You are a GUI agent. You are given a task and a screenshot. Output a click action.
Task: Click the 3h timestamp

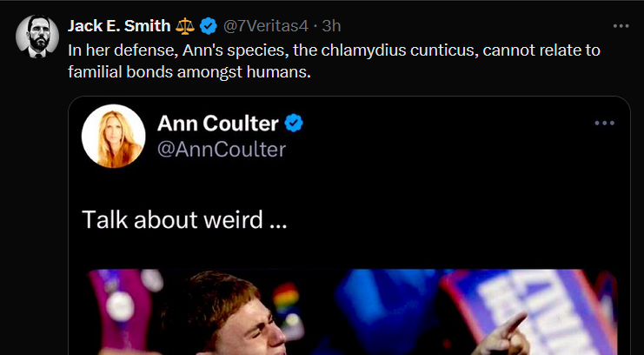click(332, 25)
